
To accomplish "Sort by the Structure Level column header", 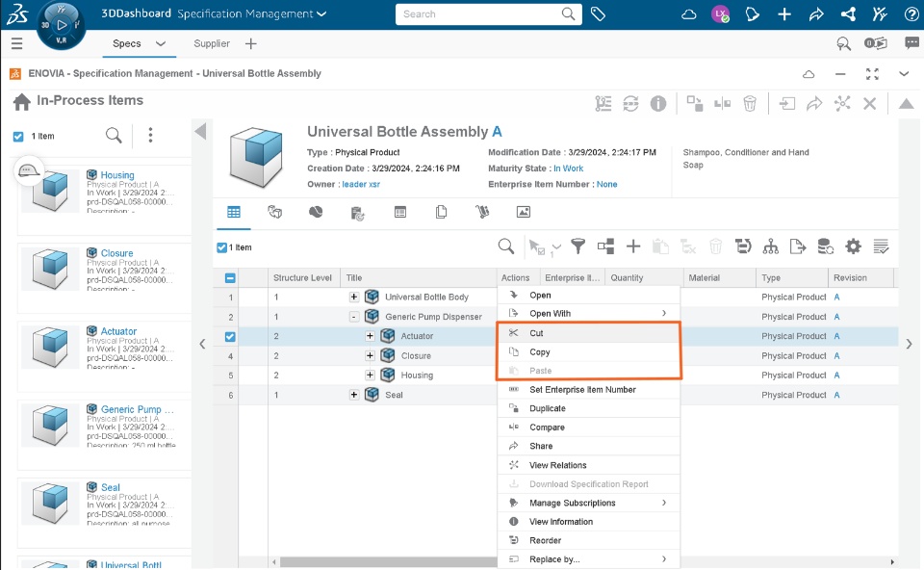I will pos(302,277).
